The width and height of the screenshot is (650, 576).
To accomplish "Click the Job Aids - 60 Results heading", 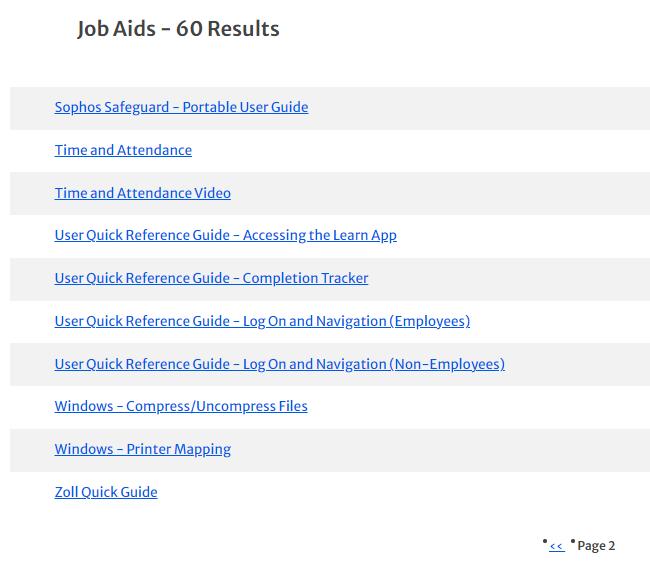I will pos(178,29).
